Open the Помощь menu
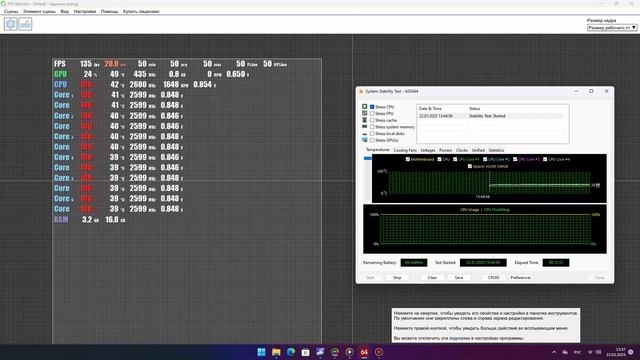 (109, 11)
